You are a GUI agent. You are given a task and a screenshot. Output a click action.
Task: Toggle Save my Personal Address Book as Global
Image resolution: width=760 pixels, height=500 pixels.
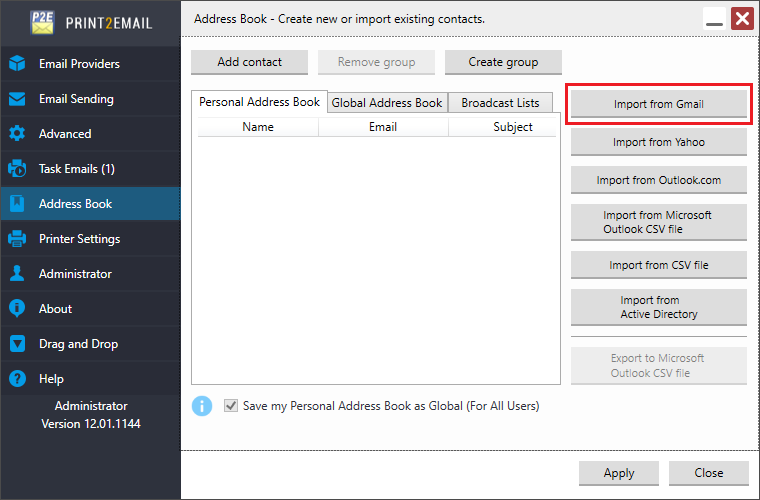click(231, 406)
